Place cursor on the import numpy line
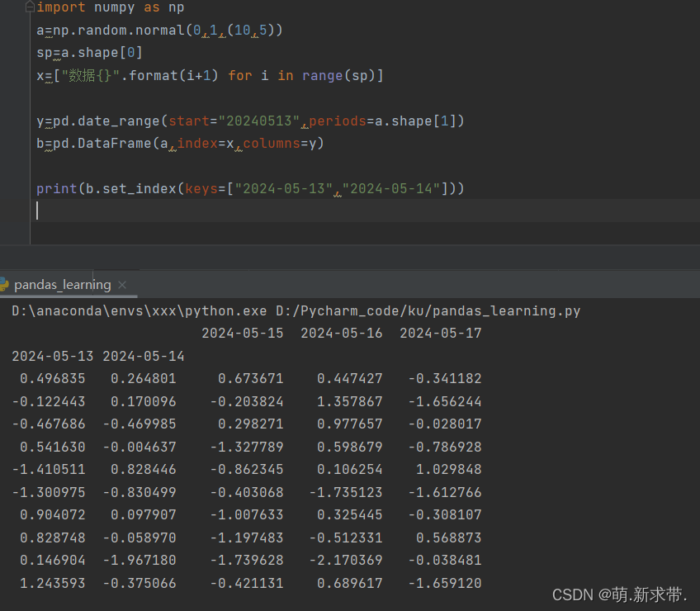The image size is (700, 611). pyautogui.click(x=107, y=7)
